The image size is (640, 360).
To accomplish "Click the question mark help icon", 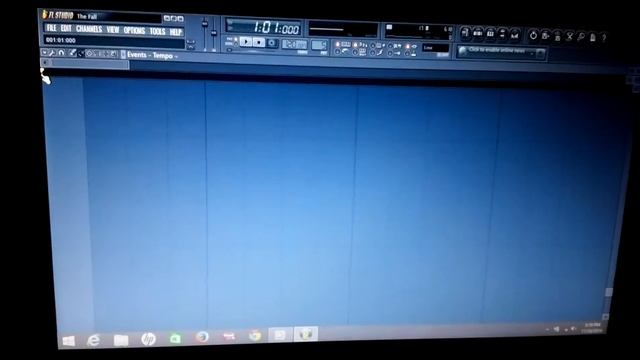I will 604,38.
